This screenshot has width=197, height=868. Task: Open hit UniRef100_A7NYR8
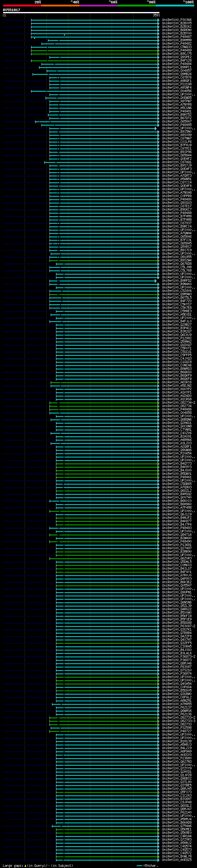tap(176, 104)
